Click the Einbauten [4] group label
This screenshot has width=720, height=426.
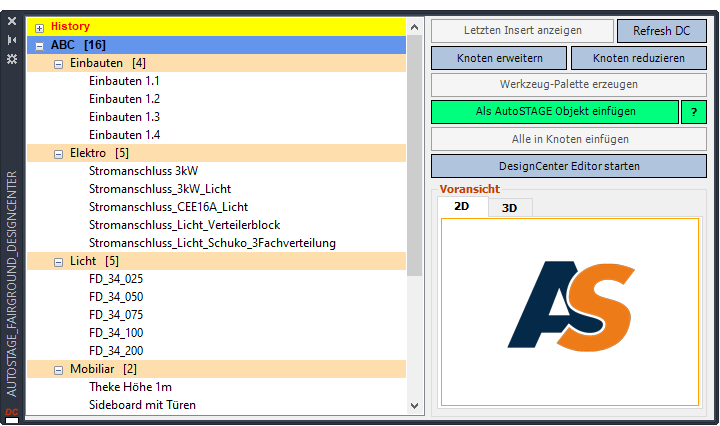(107, 63)
